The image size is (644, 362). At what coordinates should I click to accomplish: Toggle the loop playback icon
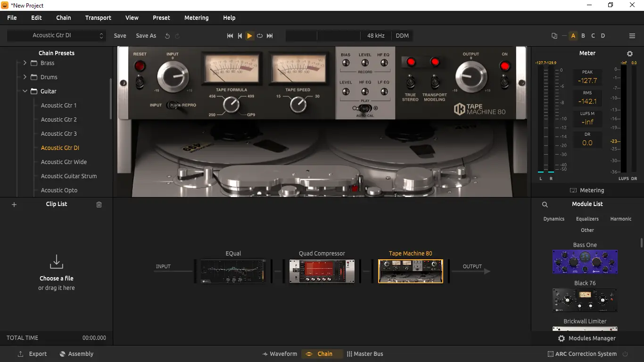260,36
